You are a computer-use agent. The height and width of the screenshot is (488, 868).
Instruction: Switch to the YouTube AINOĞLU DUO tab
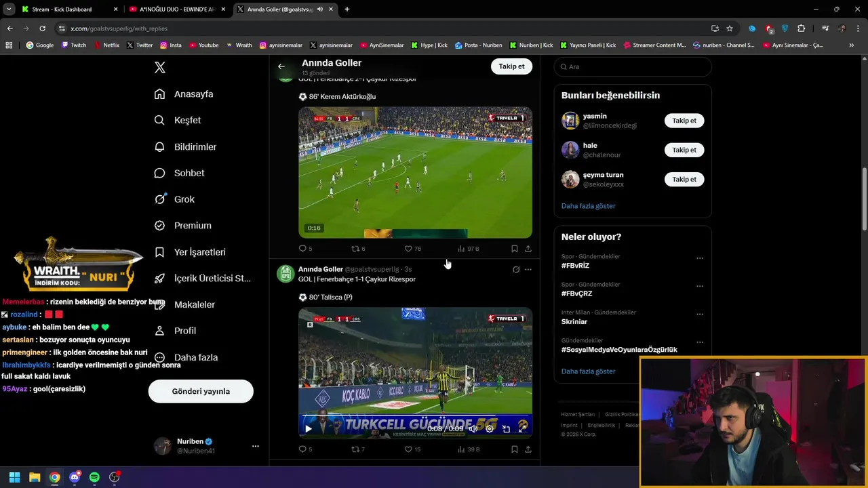[x=178, y=9]
